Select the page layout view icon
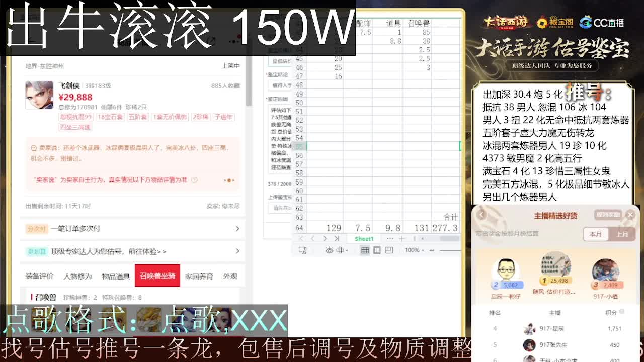Screen dimensions: 644x362 pyautogui.click(x=377, y=250)
